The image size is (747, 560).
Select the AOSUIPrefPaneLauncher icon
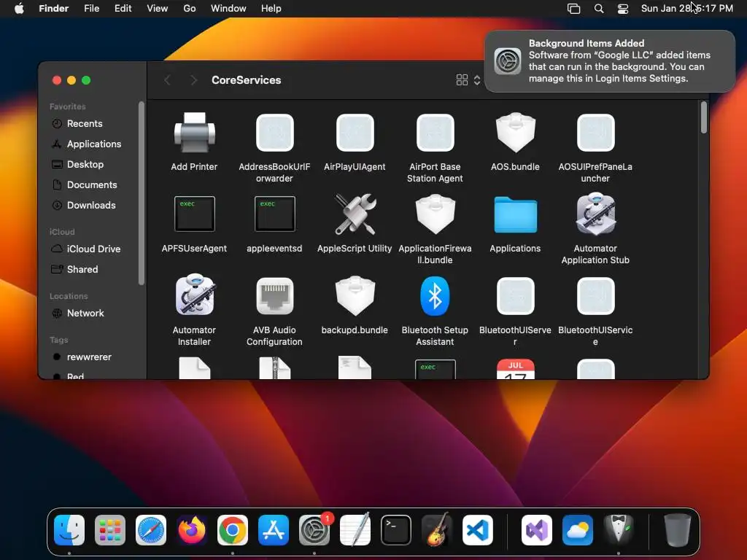pos(595,133)
